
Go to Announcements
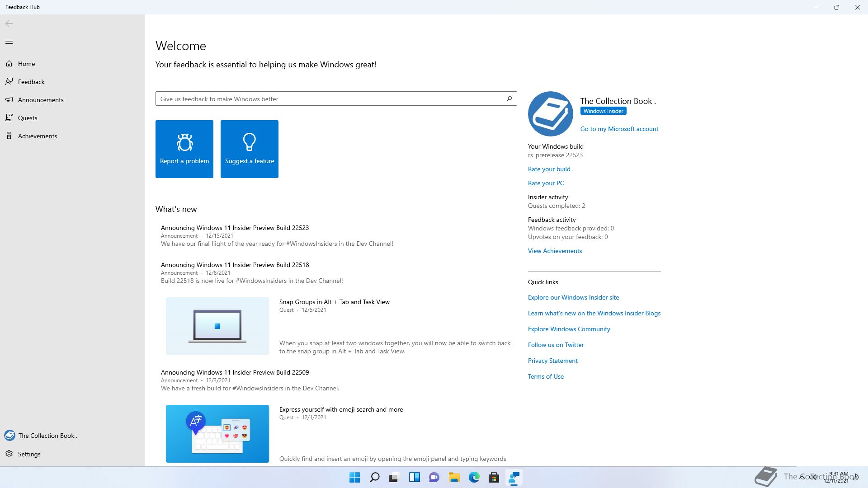72,100
